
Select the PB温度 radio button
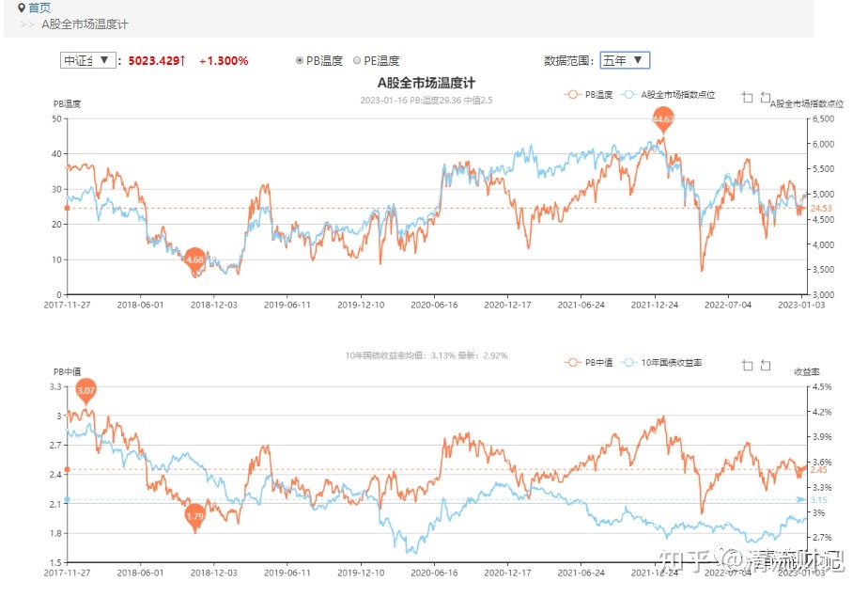300,60
